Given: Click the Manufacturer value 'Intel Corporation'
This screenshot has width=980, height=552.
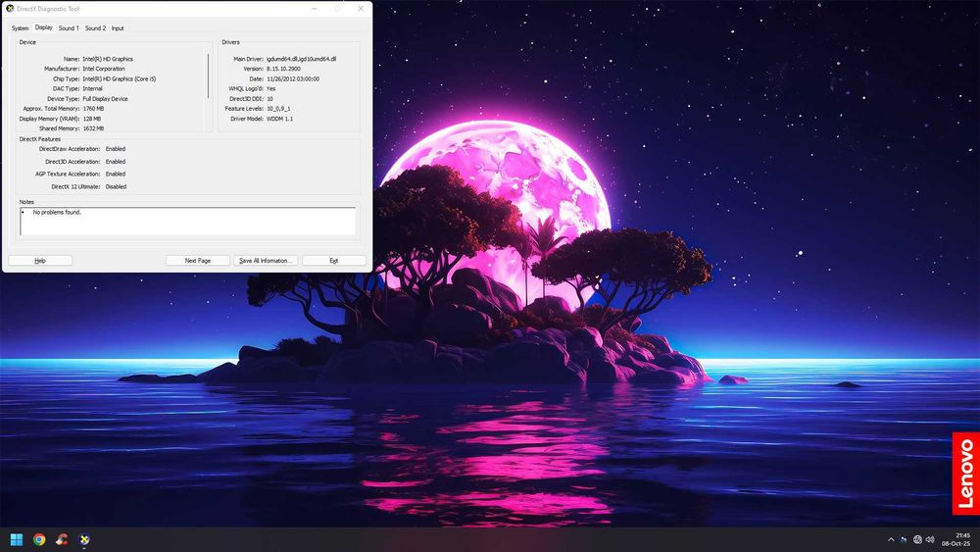Looking at the screenshot, I should [x=104, y=69].
